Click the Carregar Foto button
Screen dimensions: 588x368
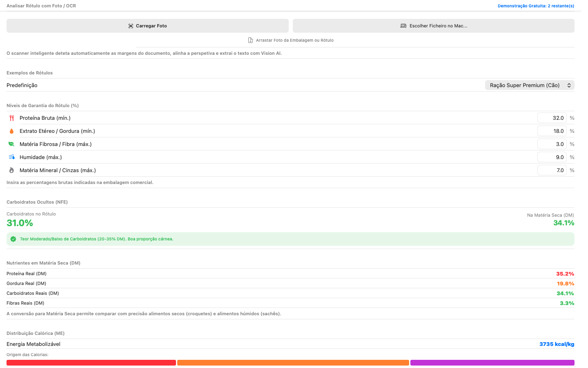tap(147, 26)
